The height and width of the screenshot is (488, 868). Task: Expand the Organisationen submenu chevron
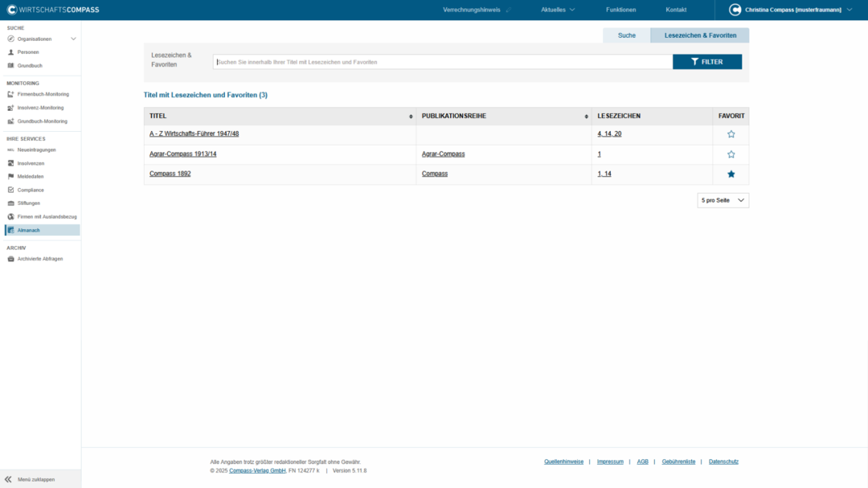click(73, 39)
